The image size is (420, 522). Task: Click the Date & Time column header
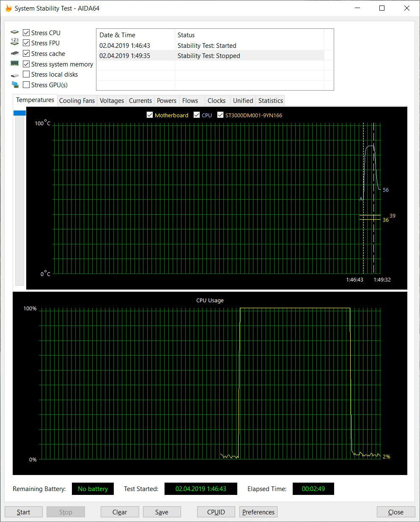[136, 35]
